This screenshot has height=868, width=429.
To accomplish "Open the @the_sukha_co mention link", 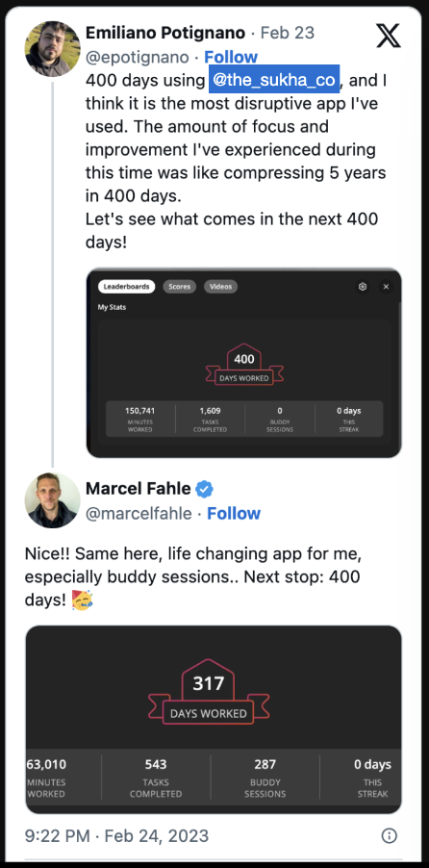I will 274,80.
